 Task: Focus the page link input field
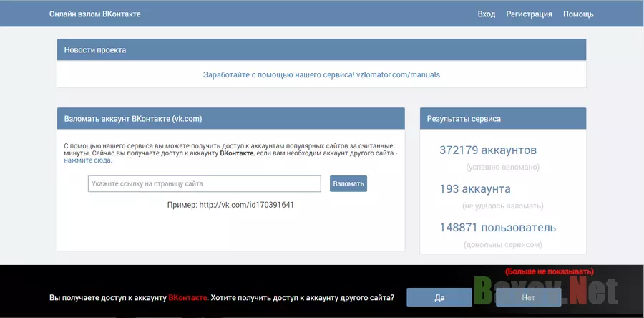click(204, 183)
